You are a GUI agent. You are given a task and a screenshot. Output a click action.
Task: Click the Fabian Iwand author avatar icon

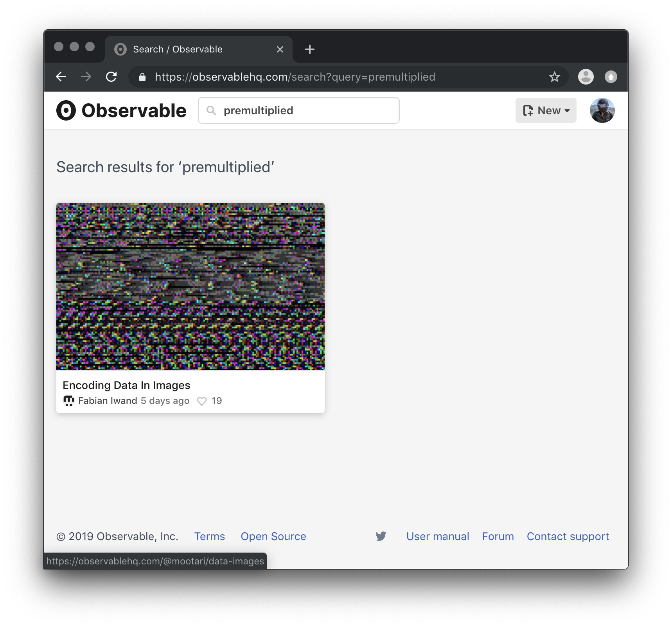click(x=69, y=401)
